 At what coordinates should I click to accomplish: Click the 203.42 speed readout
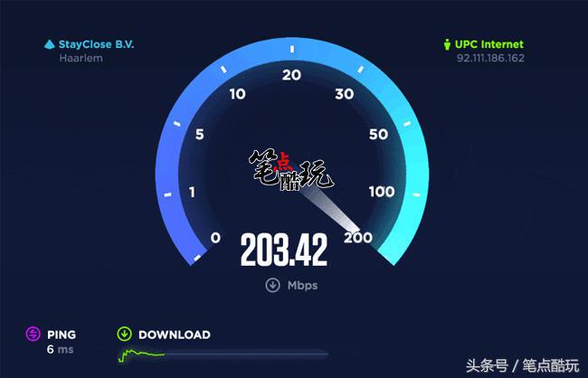284,250
